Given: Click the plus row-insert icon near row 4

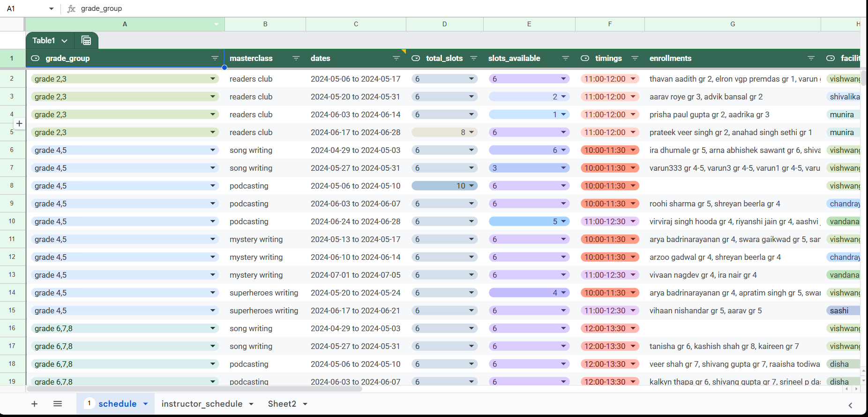Looking at the screenshot, I should (x=19, y=123).
